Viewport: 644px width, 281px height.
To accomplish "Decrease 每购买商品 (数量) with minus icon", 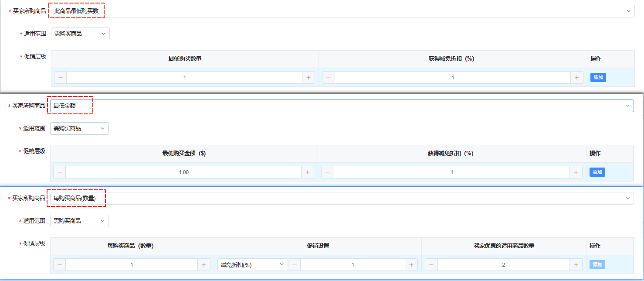I will [x=59, y=265].
